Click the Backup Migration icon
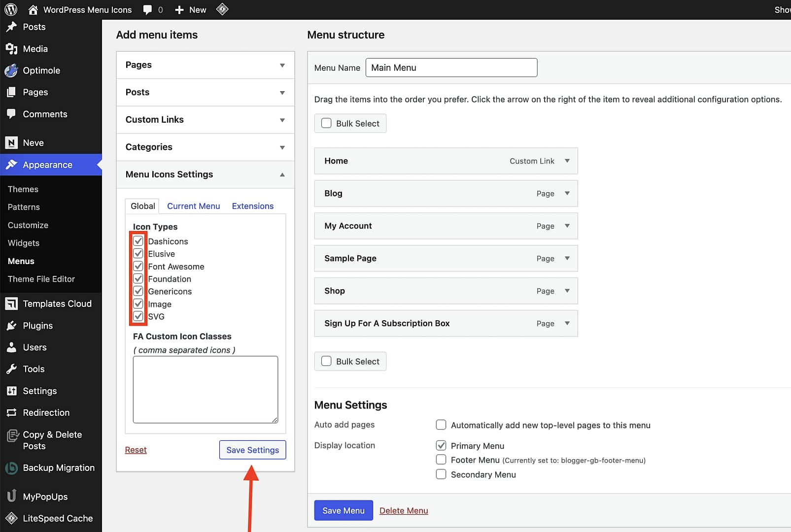This screenshot has height=532, width=791. [11, 468]
